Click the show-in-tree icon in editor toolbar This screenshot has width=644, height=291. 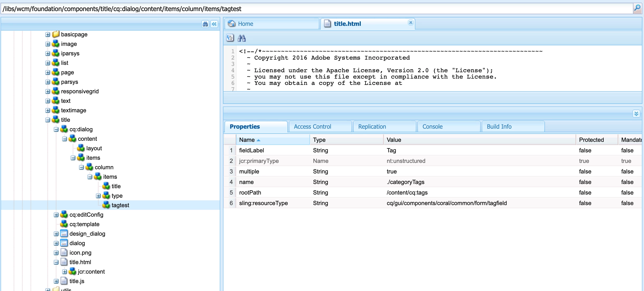[x=230, y=38]
